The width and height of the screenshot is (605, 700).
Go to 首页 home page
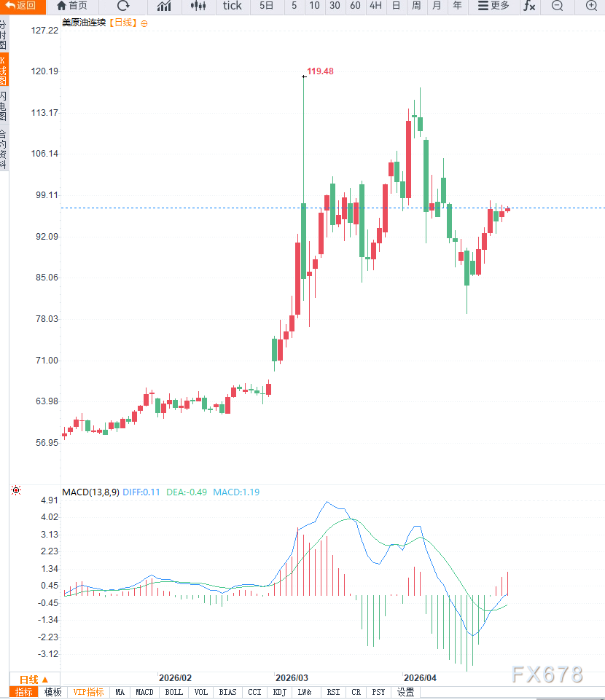(71, 6)
